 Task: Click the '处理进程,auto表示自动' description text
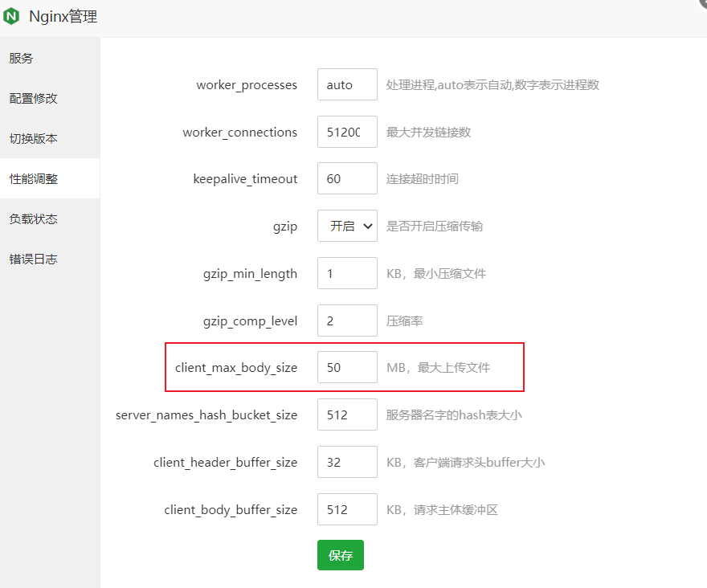tap(450, 85)
